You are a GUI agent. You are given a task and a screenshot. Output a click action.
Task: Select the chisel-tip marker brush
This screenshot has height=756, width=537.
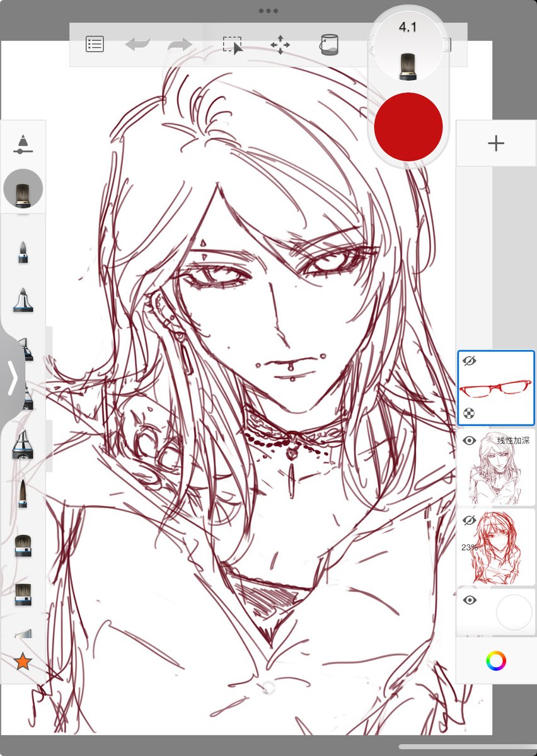pos(23,445)
